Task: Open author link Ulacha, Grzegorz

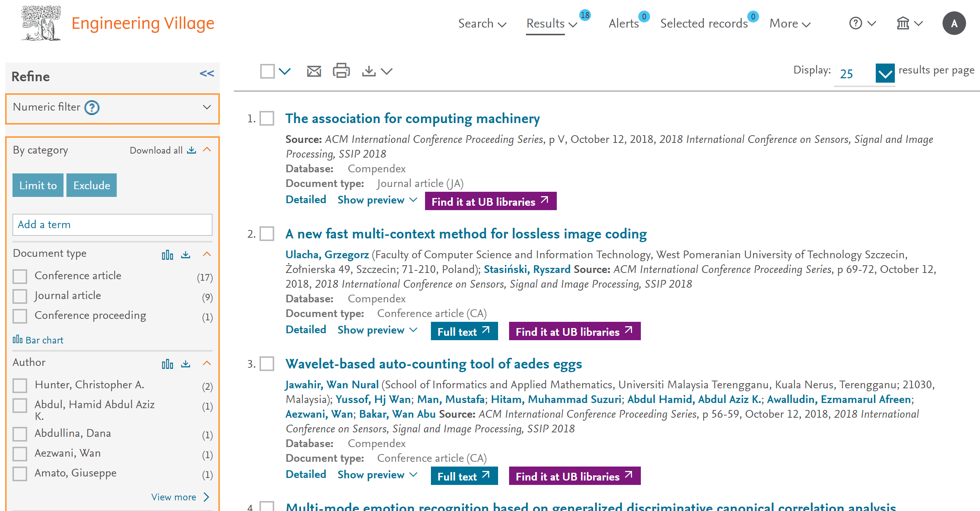Action: [327, 254]
